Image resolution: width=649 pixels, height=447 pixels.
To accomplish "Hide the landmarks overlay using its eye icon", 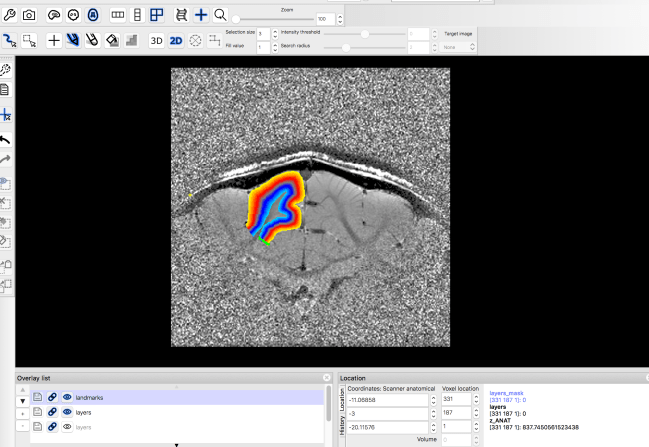I will point(67,397).
